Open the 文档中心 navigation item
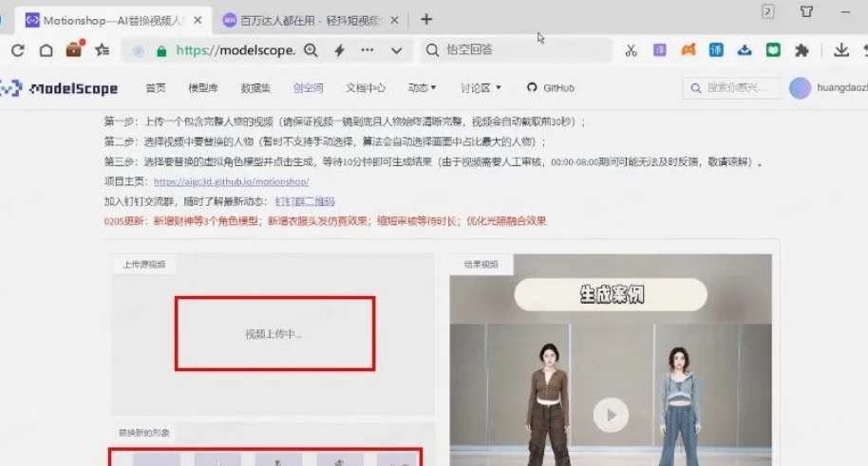 click(x=366, y=88)
